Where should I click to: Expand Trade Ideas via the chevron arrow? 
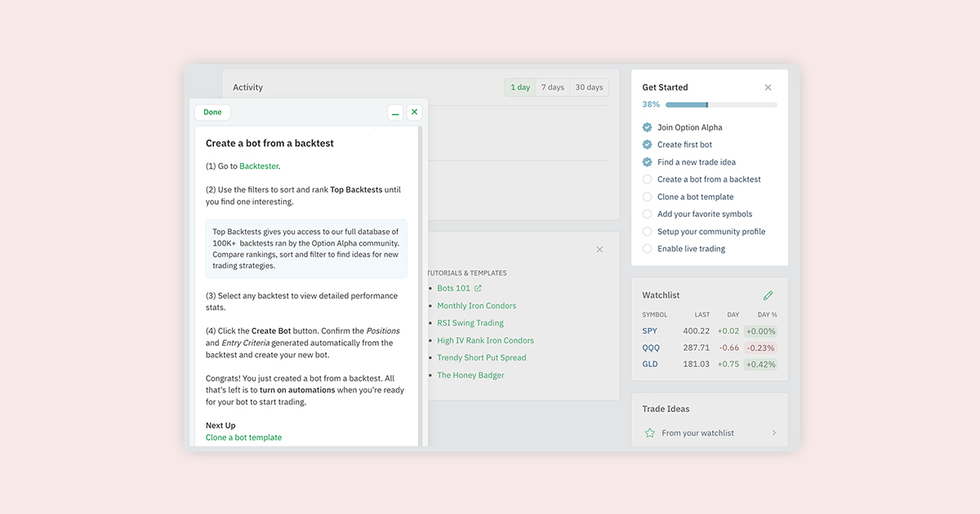(x=773, y=432)
